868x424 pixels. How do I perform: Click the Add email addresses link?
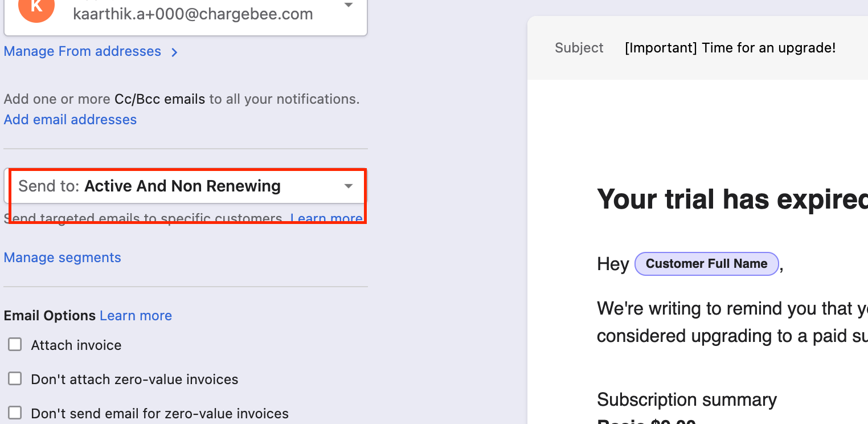(x=70, y=120)
